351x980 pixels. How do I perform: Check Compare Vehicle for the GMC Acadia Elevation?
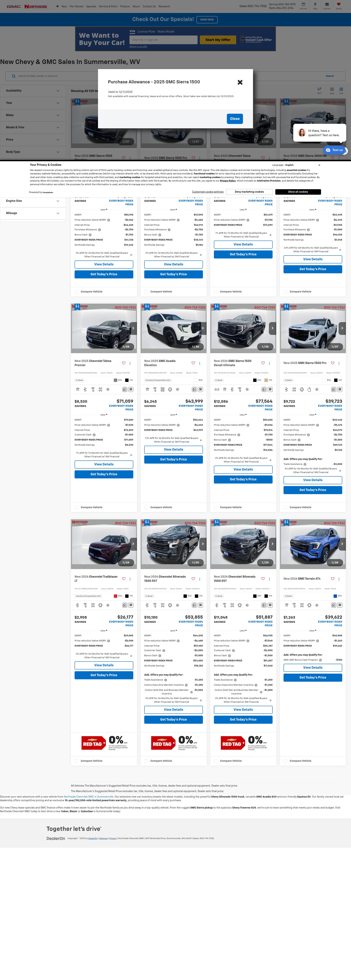[x=146, y=507]
